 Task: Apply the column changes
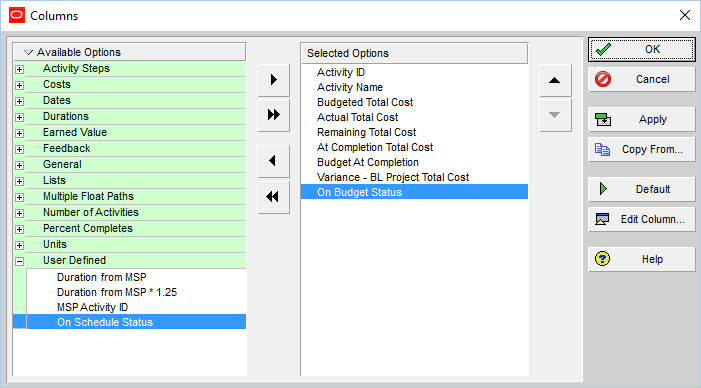(642, 119)
